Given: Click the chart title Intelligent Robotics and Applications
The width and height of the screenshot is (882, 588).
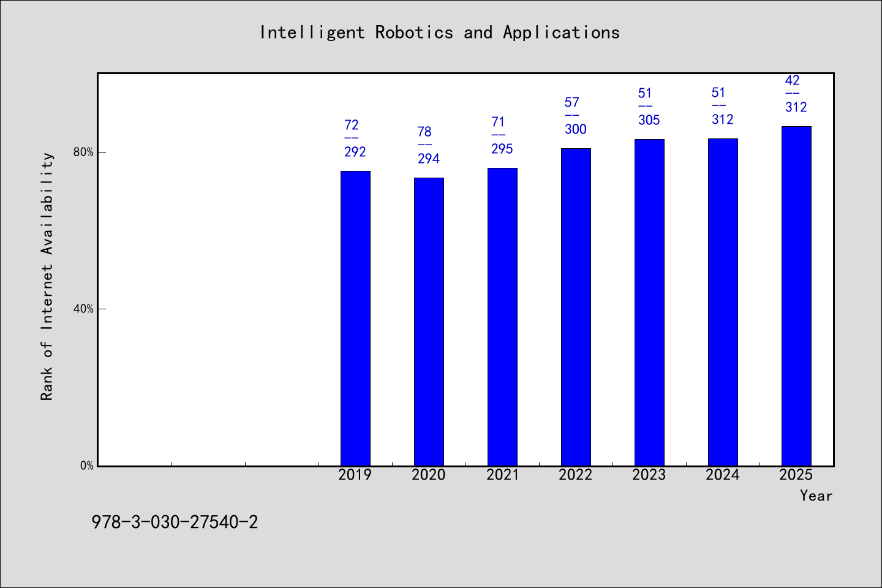Looking at the screenshot, I should pyautogui.click(x=440, y=32).
